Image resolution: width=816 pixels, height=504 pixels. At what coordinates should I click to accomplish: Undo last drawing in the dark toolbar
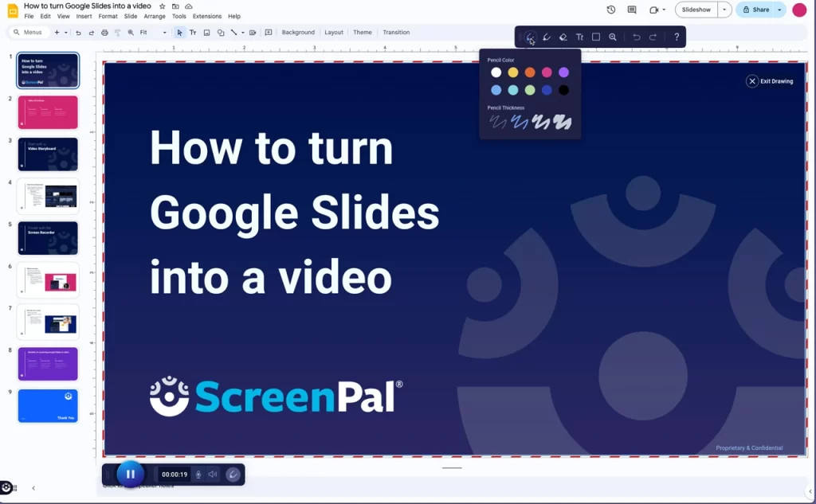(636, 37)
